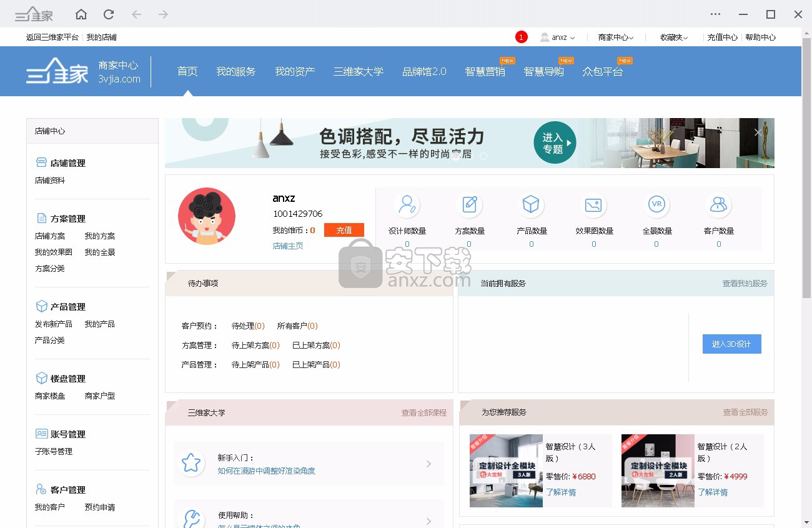The image size is (812, 528).
Task: Open the red notification badge
Action: tap(522, 37)
